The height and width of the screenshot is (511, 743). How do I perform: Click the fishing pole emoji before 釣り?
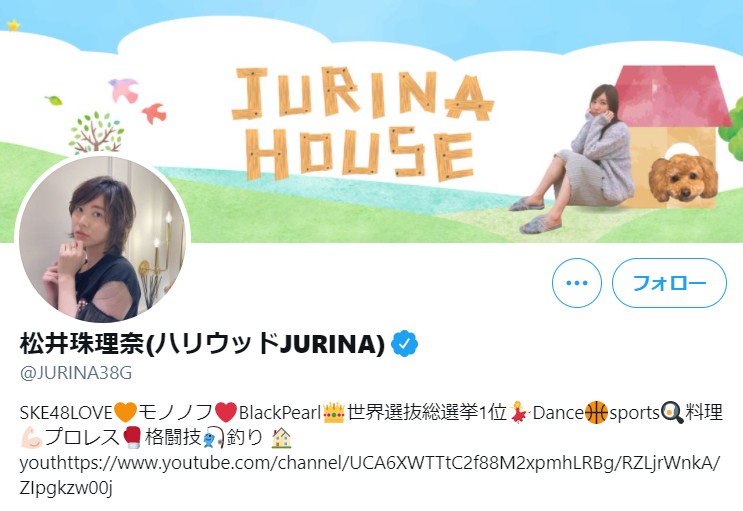pyautogui.click(x=213, y=438)
